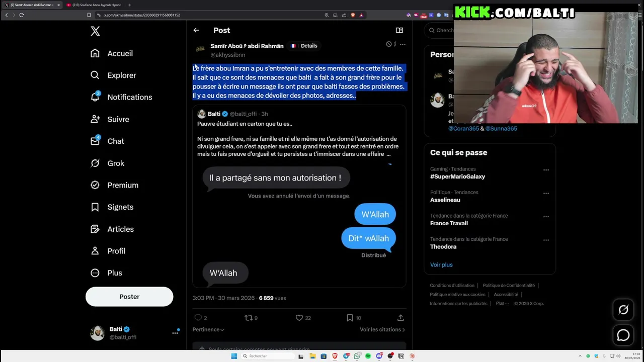The width and height of the screenshot is (644, 362).
Task: Open Articles section
Action: 112,229
